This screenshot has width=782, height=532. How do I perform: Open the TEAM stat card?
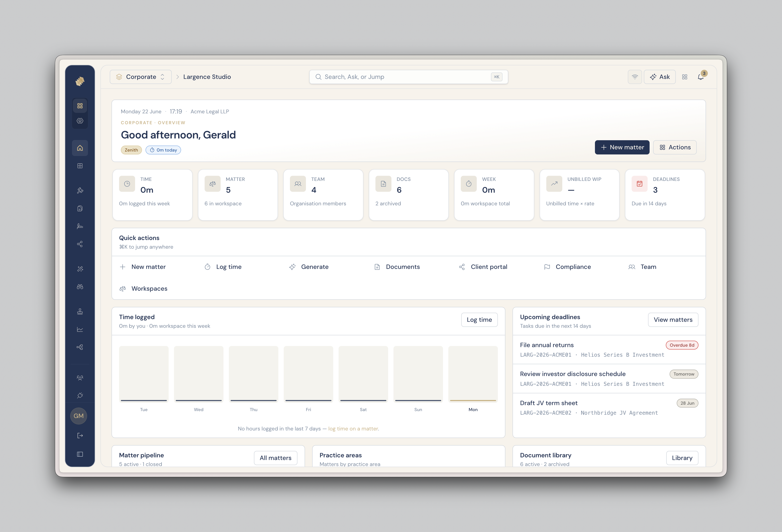pyautogui.click(x=323, y=195)
